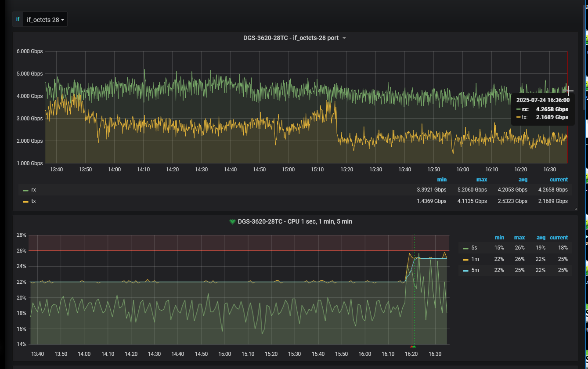The height and width of the screenshot is (369, 588).
Task: Show only the 5s series in CPU legend
Action: click(x=474, y=248)
